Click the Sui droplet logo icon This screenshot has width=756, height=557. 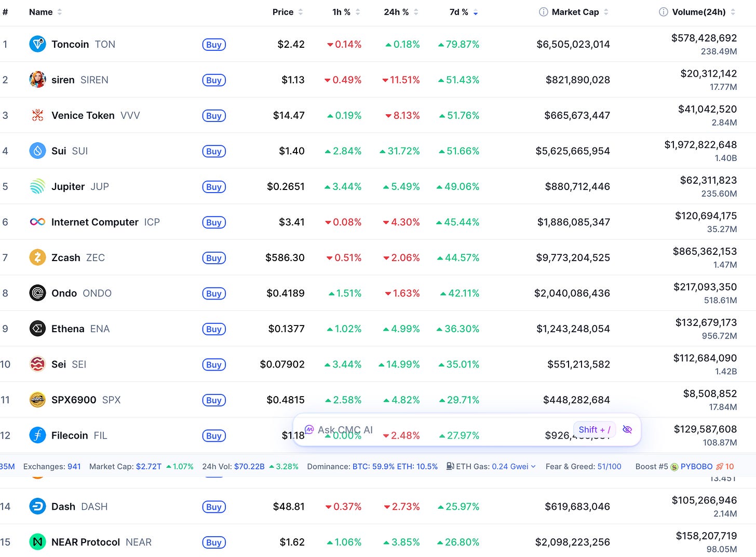coord(37,151)
